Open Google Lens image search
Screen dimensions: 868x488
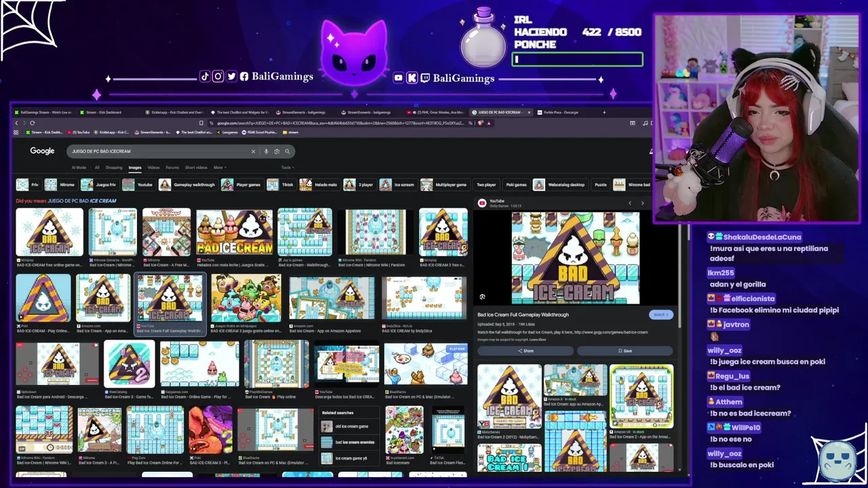(x=277, y=151)
